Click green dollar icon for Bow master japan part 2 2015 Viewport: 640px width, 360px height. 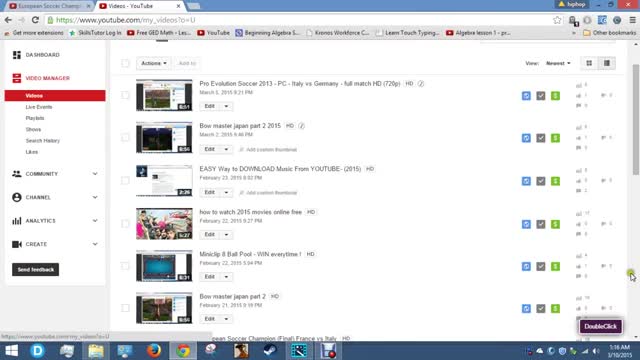click(x=555, y=138)
